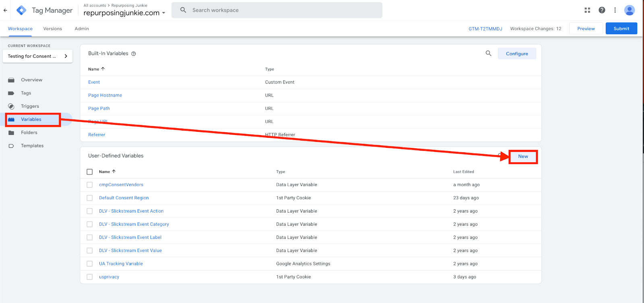This screenshot has width=644, height=303.
Task: Open the Event built-in variable
Action: click(x=94, y=82)
